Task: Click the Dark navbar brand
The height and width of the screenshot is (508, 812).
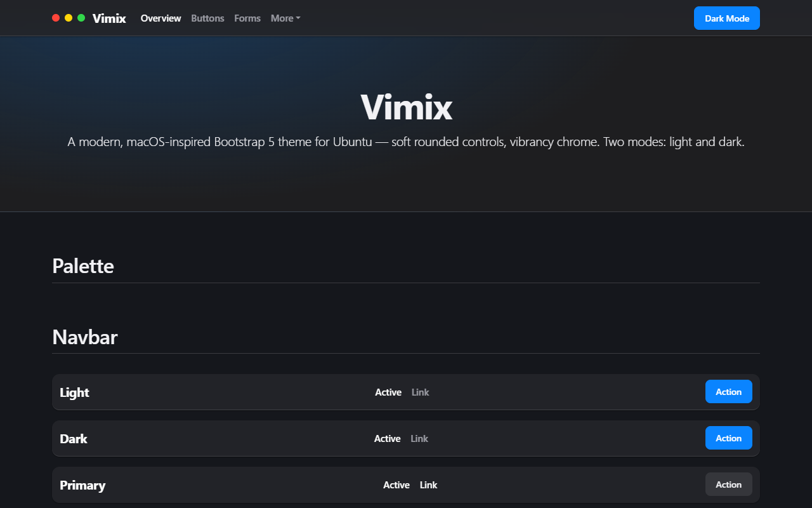Action: click(74, 439)
